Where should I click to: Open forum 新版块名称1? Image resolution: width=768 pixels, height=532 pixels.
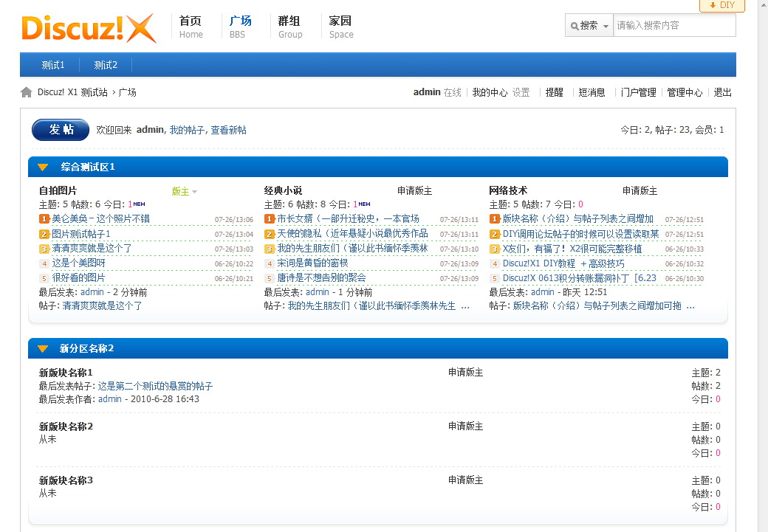pyautogui.click(x=66, y=373)
